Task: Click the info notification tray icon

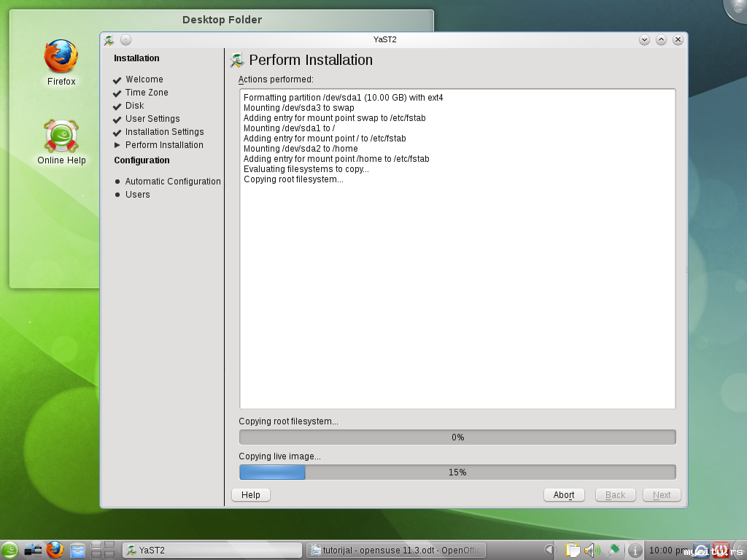Action: tap(635, 550)
